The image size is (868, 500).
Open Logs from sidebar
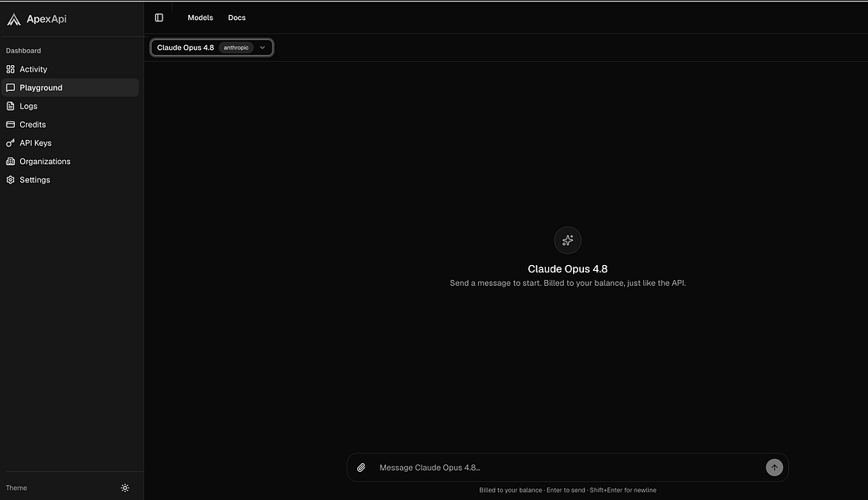pyautogui.click(x=70, y=106)
